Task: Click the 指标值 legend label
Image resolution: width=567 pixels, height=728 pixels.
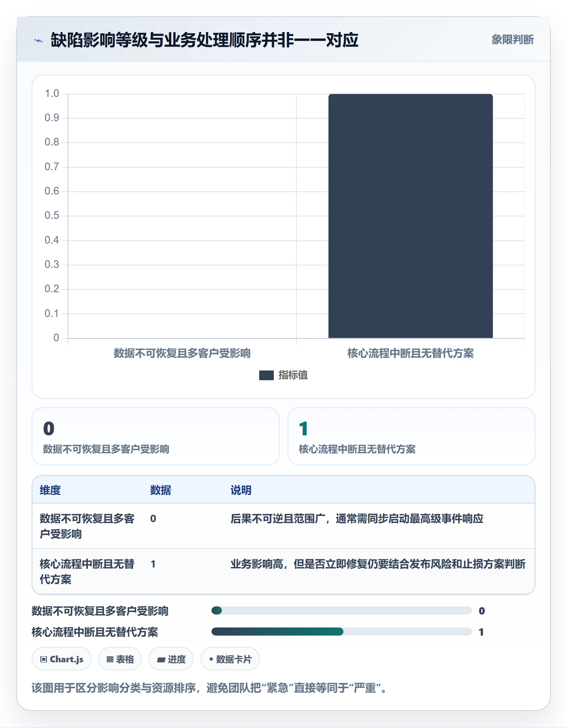Action: (293, 375)
